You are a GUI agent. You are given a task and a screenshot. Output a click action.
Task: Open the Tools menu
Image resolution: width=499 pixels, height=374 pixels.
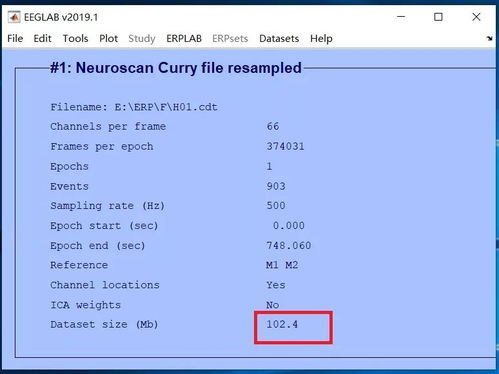coord(75,38)
